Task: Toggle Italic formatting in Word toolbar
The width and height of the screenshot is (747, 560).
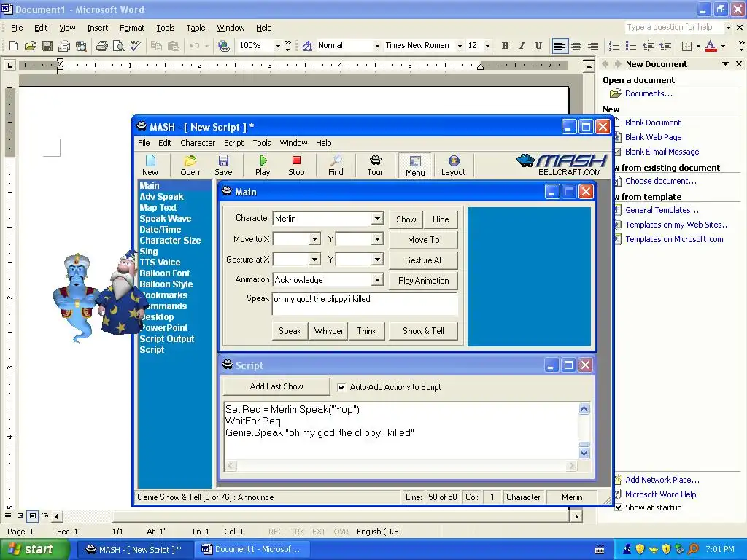Action: [522, 46]
